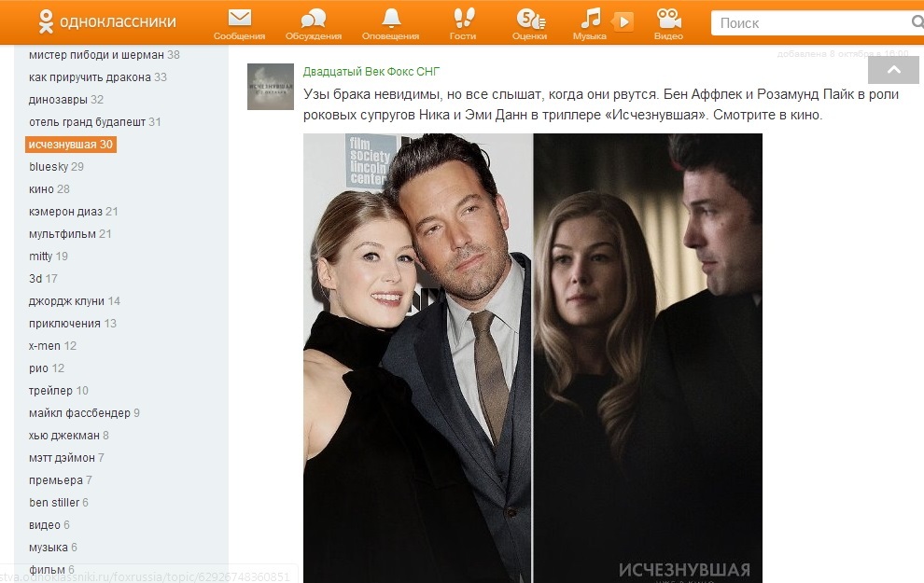Open the group avatar thumbnail
Image resolution: width=924 pixels, height=583 pixels.
click(x=271, y=87)
